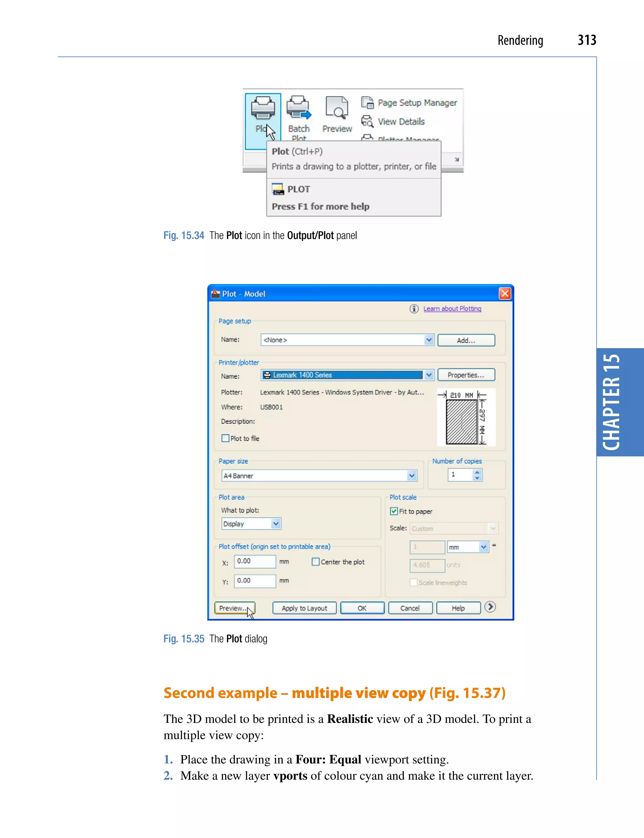644x838 pixels.
Task: Click the "USB001" text
Action: point(271,407)
